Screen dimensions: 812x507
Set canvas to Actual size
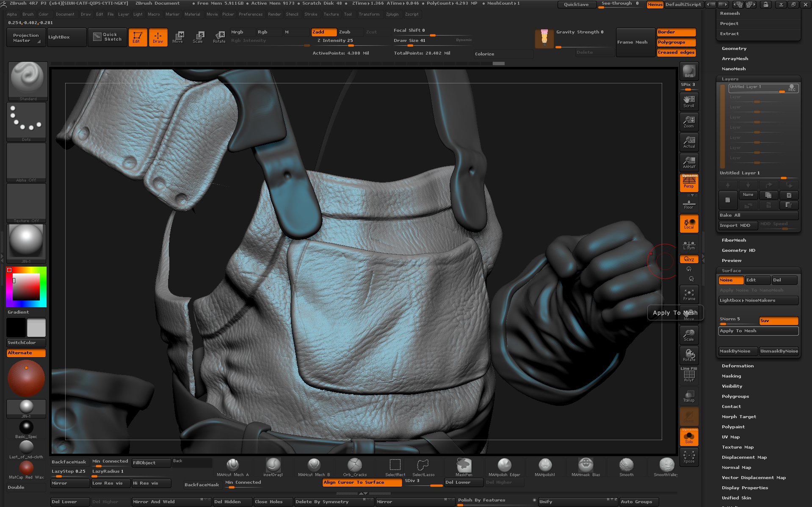point(689,142)
